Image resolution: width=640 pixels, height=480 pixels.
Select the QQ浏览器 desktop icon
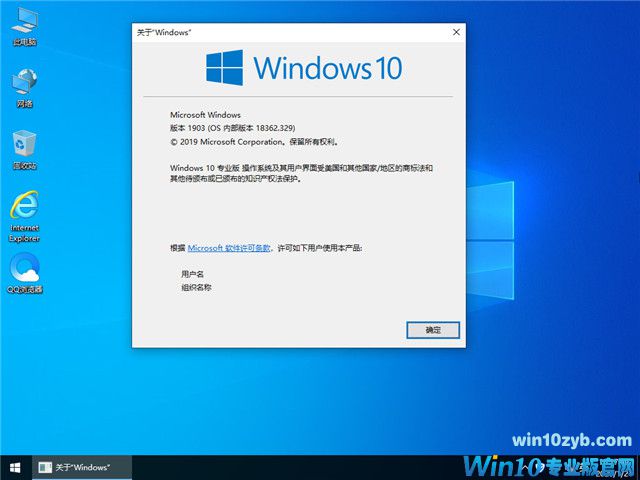[24, 271]
